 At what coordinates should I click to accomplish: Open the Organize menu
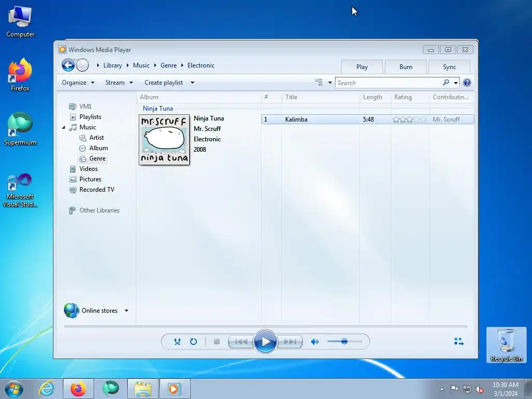pyautogui.click(x=78, y=83)
